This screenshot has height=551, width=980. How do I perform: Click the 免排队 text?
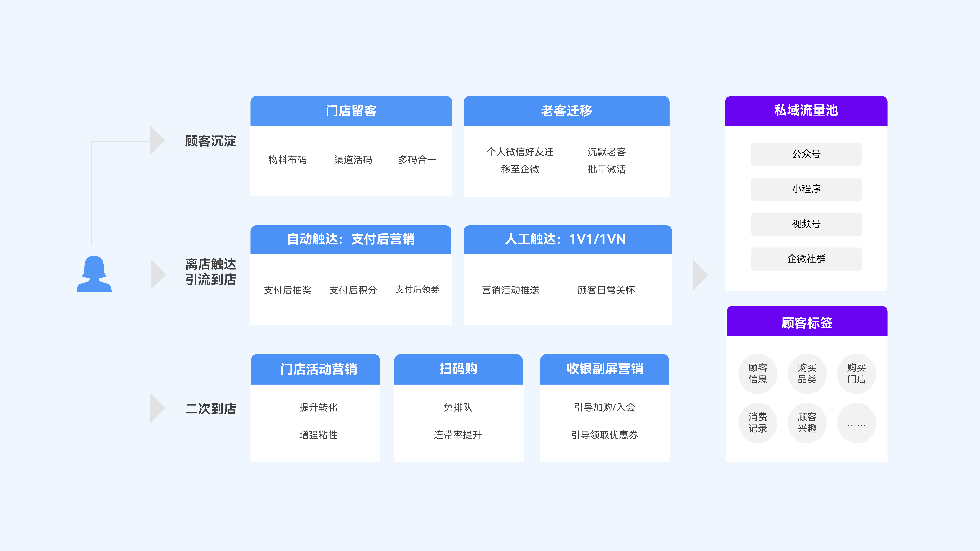click(x=458, y=408)
